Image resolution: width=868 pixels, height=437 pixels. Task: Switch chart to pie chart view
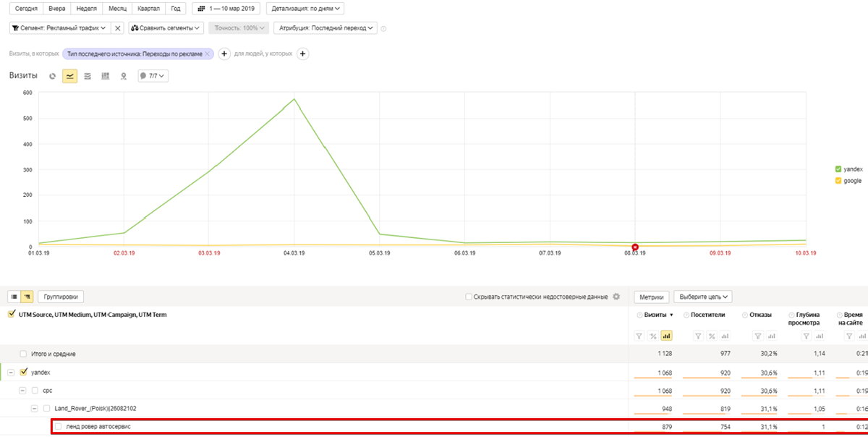click(x=53, y=76)
